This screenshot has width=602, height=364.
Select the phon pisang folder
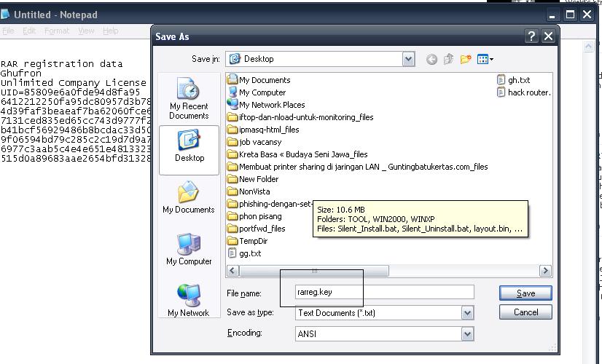pyautogui.click(x=254, y=216)
